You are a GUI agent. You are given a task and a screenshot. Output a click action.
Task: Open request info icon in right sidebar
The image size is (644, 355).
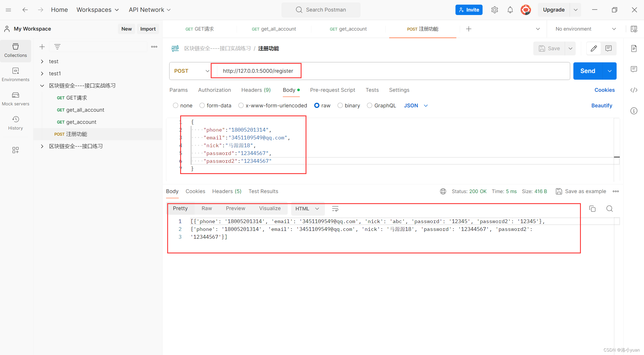(634, 111)
